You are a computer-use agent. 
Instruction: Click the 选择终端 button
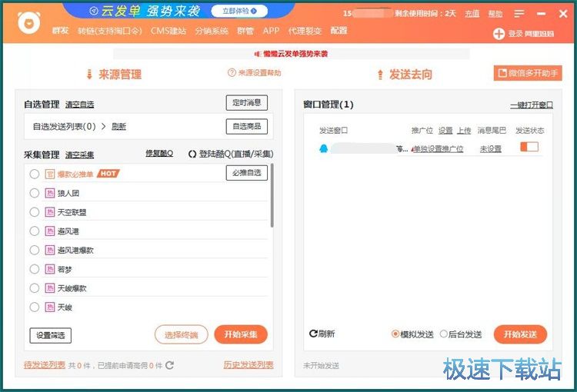tap(181, 334)
